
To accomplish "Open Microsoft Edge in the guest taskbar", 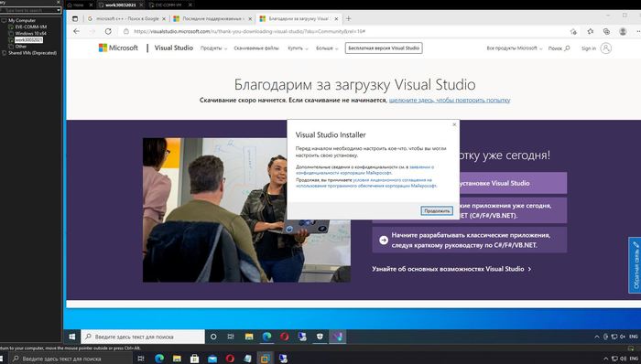I will [267, 337].
